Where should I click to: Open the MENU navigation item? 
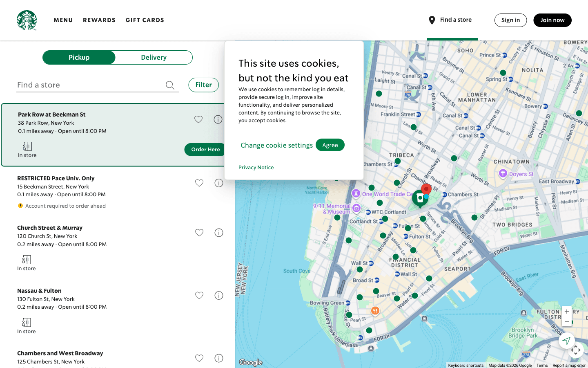click(x=63, y=20)
